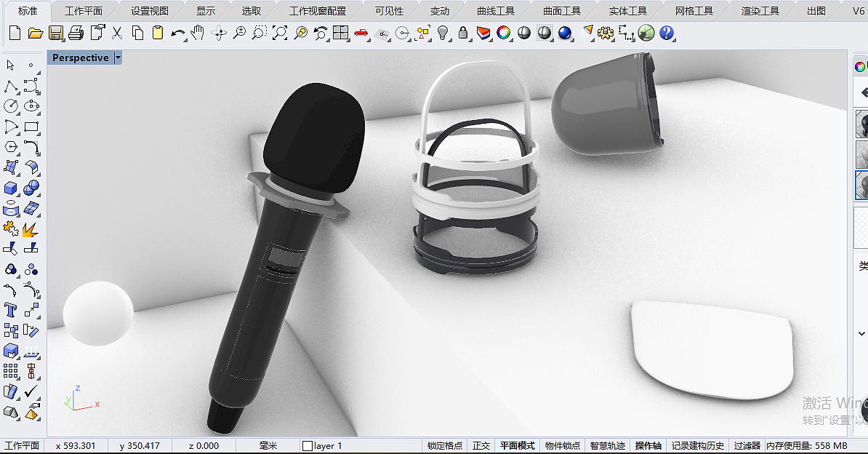Select the Pan view hand tool

coord(198,33)
